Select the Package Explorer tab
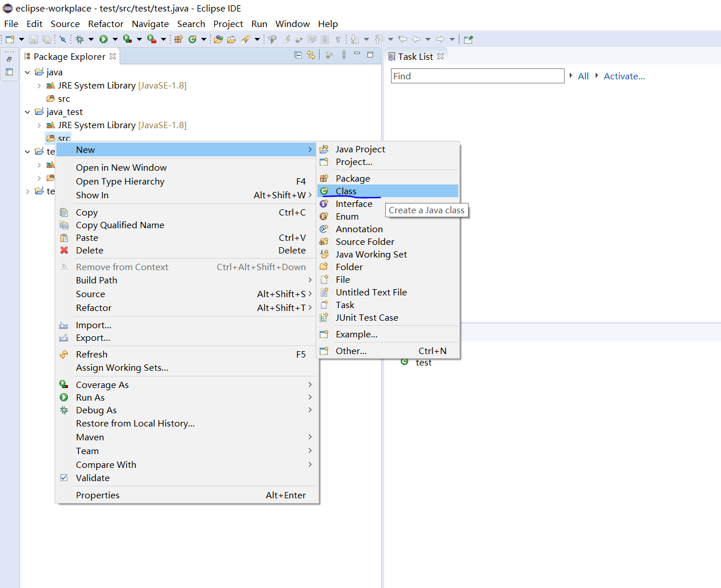 [x=70, y=56]
